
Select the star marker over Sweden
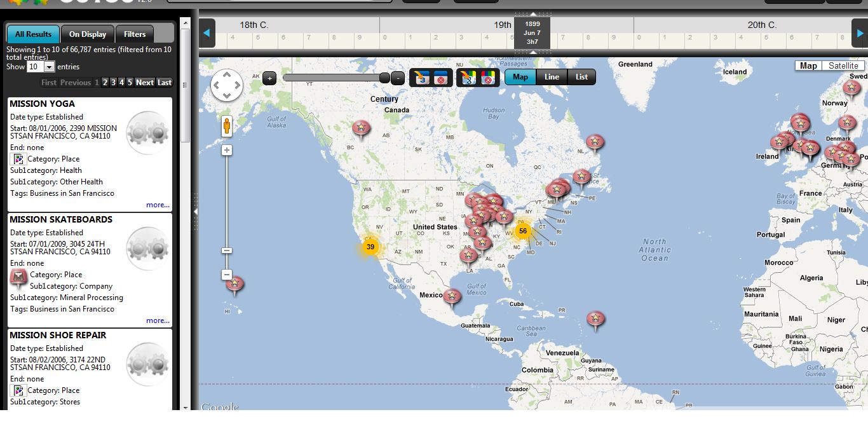click(851, 89)
